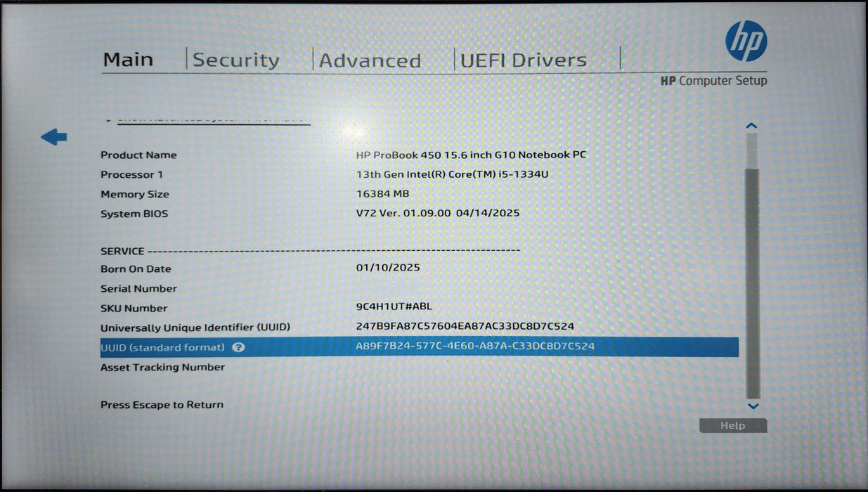Switch to the Advanced tab
This screenshot has width=868, height=492.
[370, 60]
